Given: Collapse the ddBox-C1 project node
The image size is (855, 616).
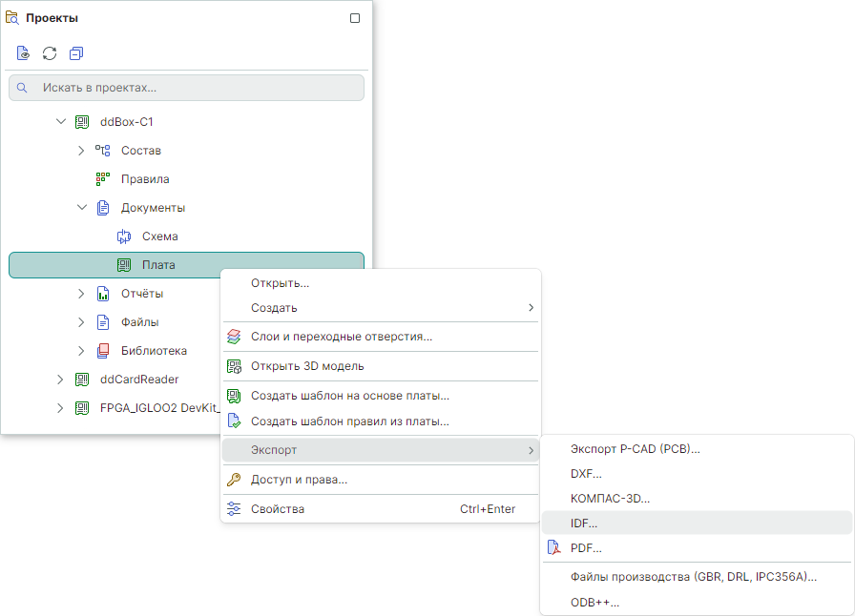Looking at the screenshot, I should (61, 122).
